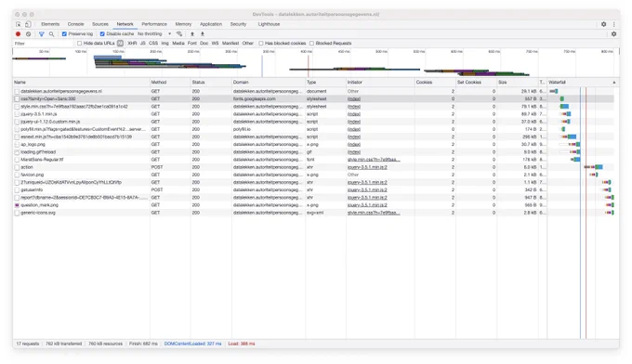Viewport: 632px width, 364px height.
Task: Open the (index) initiator link for ap_logo.png
Action: point(354,144)
